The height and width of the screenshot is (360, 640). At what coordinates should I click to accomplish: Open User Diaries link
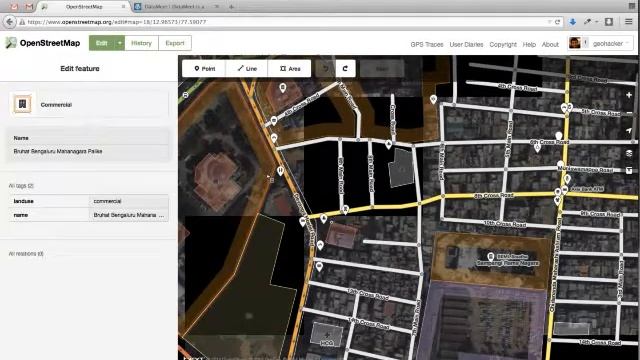pos(466,44)
